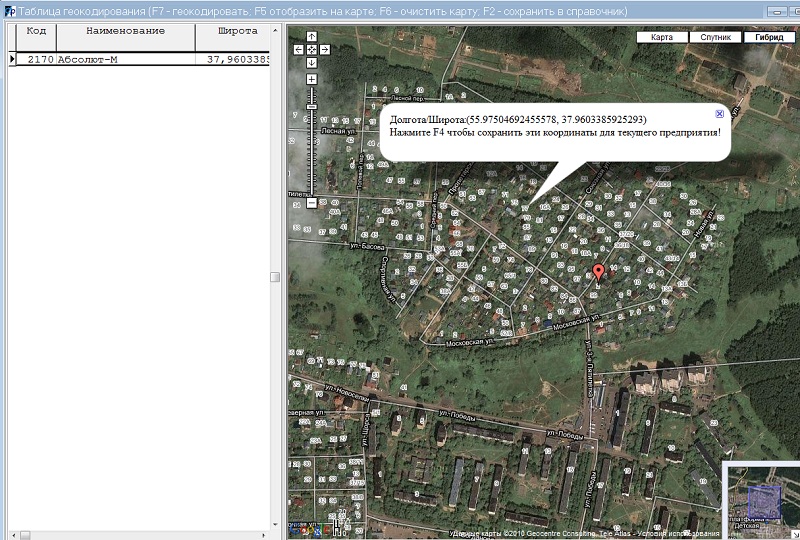The image size is (800, 540).
Task: Switch map view to Спутник
Action: pos(716,37)
